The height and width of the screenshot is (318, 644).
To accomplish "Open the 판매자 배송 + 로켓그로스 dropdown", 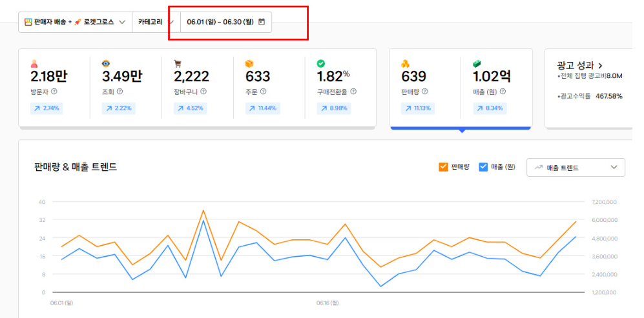I will (75, 22).
